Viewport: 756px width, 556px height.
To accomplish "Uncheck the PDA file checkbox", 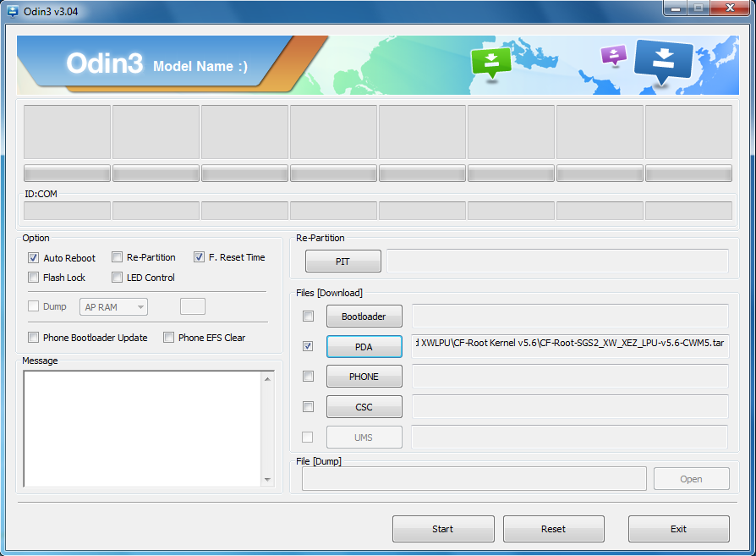I will (308, 346).
